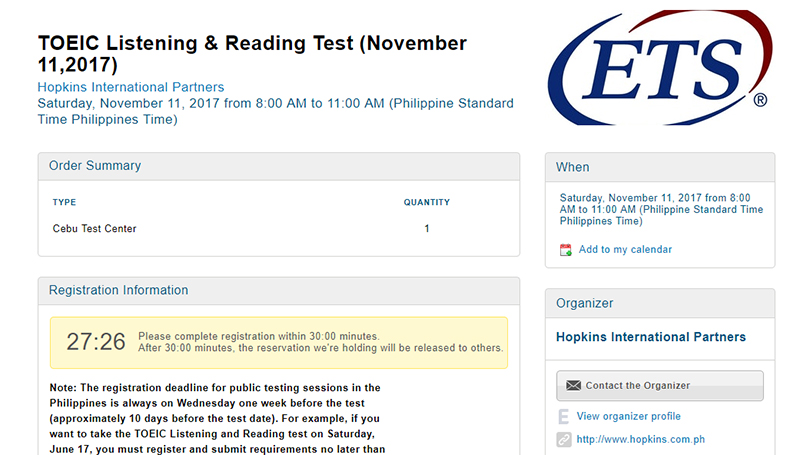The height and width of the screenshot is (455, 800).
Task: Click the Contact the Organizer button
Action: coord(660,386)
